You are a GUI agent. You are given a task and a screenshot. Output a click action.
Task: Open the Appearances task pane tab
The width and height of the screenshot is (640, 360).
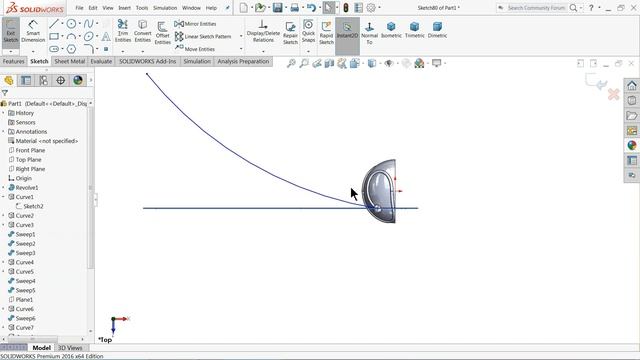click(632, 145)
